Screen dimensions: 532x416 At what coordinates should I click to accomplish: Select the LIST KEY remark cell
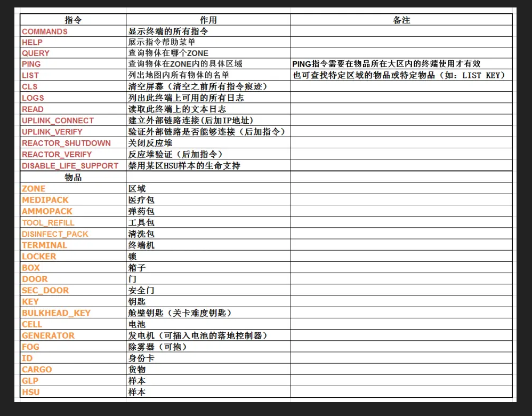pos(401,75)
